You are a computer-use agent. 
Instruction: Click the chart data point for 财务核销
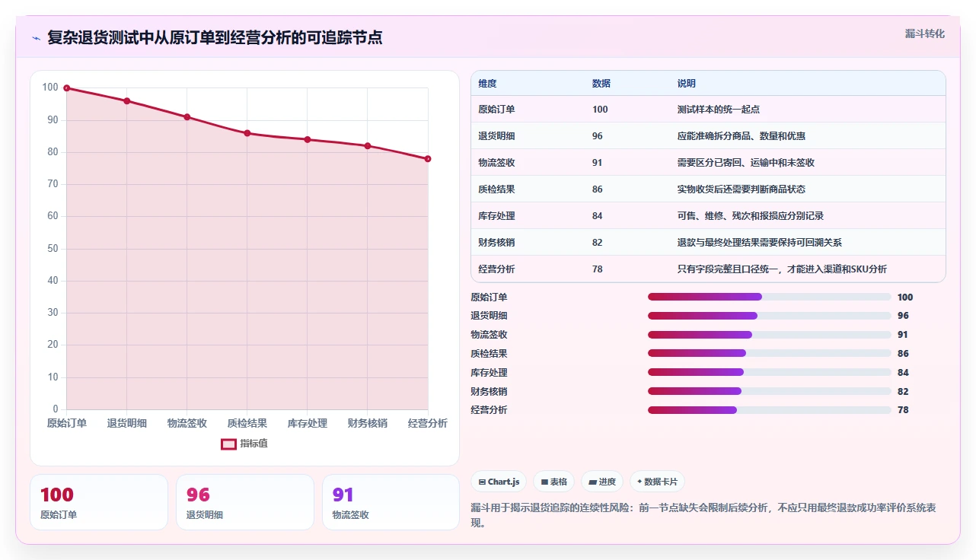(x=368, y=146)
